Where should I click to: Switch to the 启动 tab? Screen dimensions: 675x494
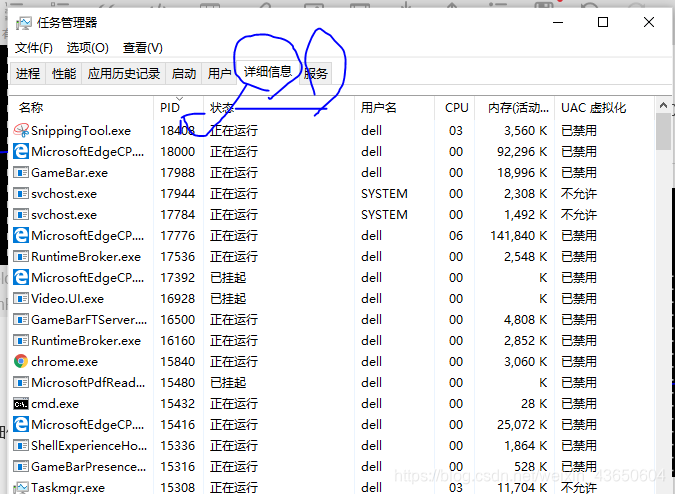tap(184, 74)
